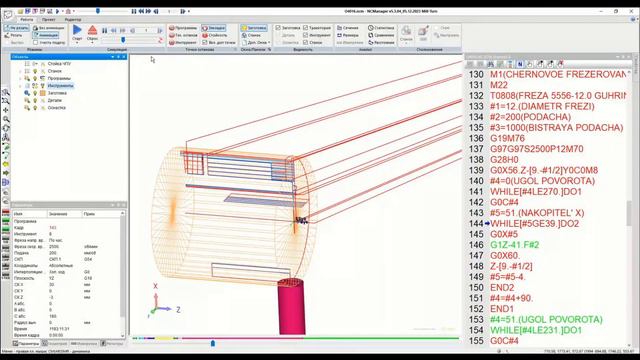Click the binoculars search icon above the code panel

(x=490, y=64)
